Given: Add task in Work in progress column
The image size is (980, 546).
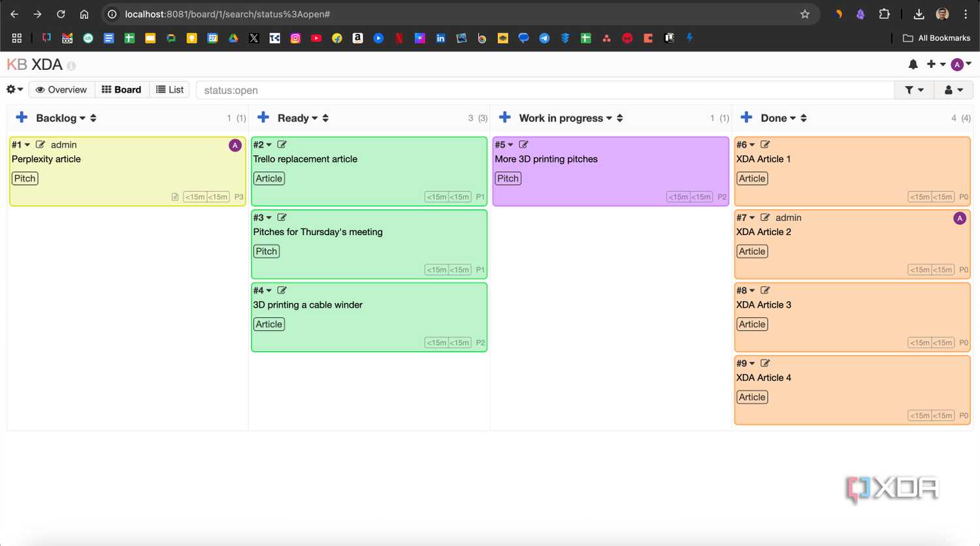Looking at the screenshot, I should tap(505, 118).
